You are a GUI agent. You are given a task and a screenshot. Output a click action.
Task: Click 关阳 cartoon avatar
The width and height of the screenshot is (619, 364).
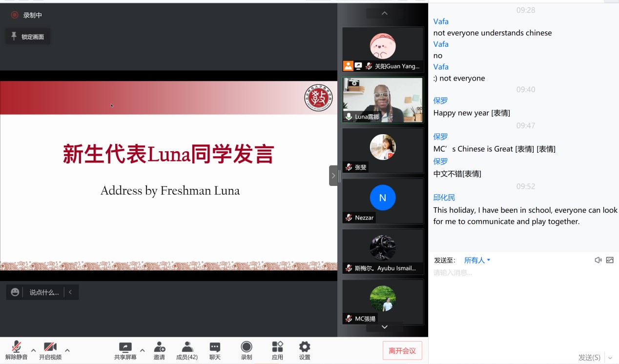(x=383, y=46)
